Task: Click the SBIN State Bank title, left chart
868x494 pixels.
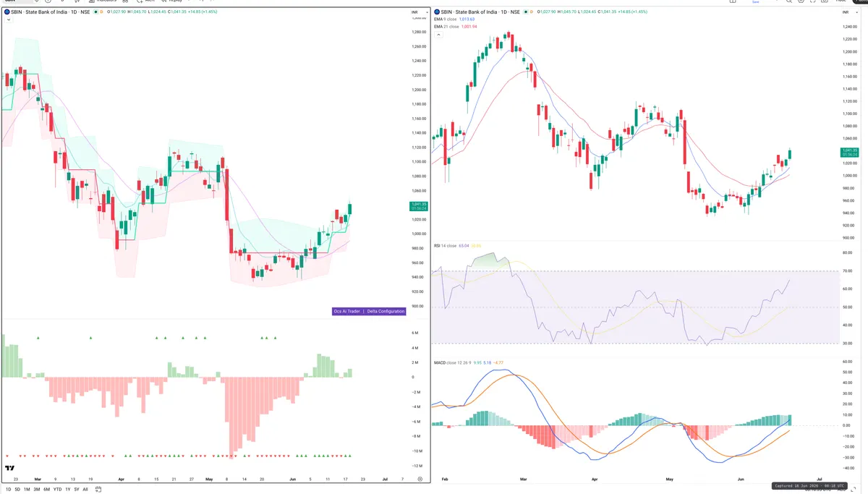Action: pyautogui.click(x=50, y=12)
